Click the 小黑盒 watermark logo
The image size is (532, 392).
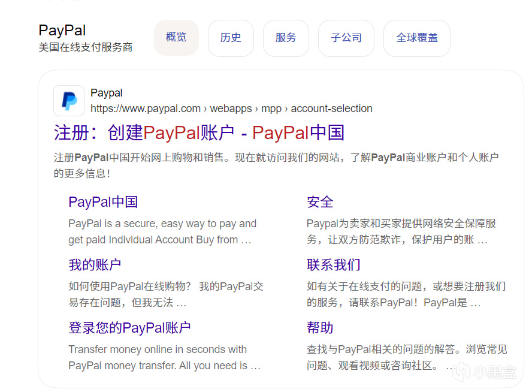(x=485, y=372)
